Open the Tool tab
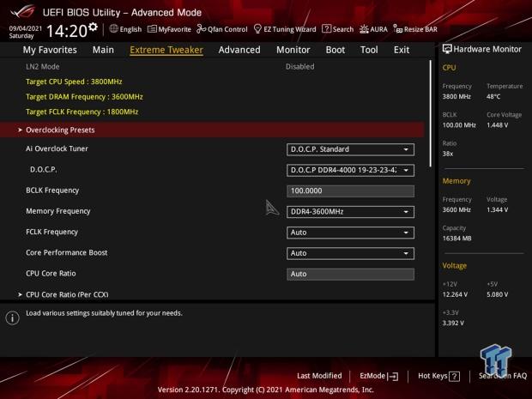Screen dimensions: 532x399 pos(369,50)
